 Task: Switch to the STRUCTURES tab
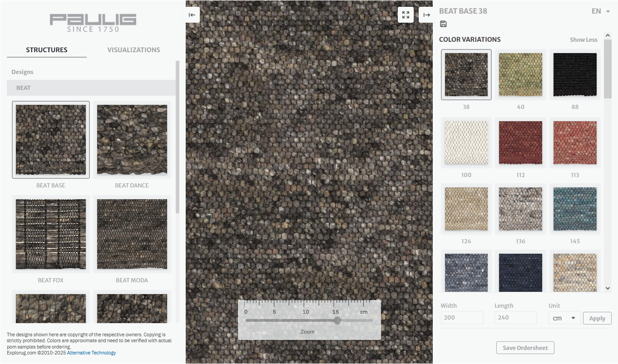click(47, 50)
